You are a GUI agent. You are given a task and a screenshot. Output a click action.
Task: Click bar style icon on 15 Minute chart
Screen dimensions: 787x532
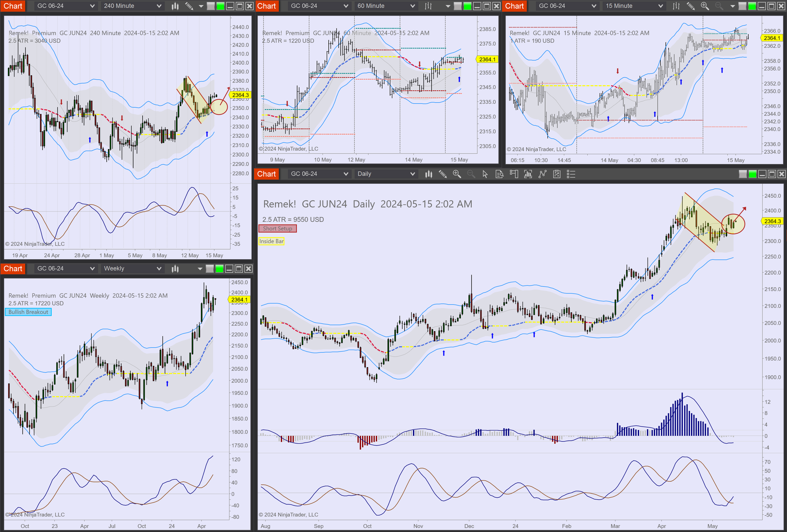click(x=676, y=6)
